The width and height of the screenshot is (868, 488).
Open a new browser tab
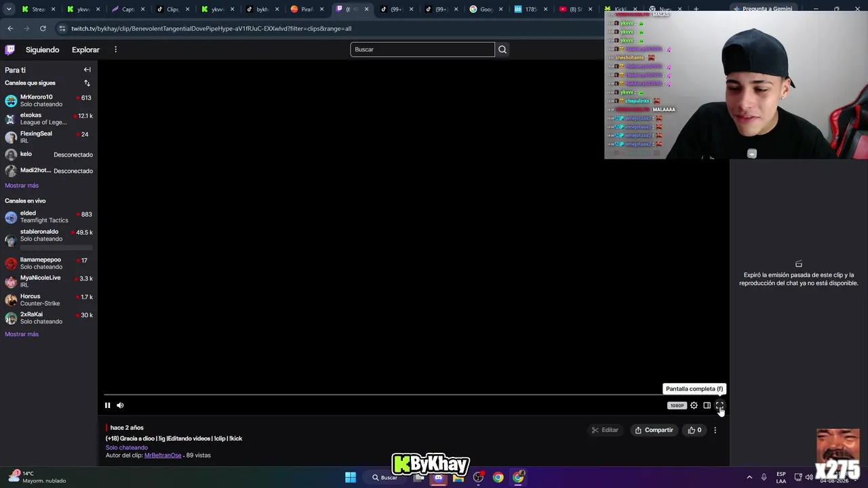pos(696,9)
